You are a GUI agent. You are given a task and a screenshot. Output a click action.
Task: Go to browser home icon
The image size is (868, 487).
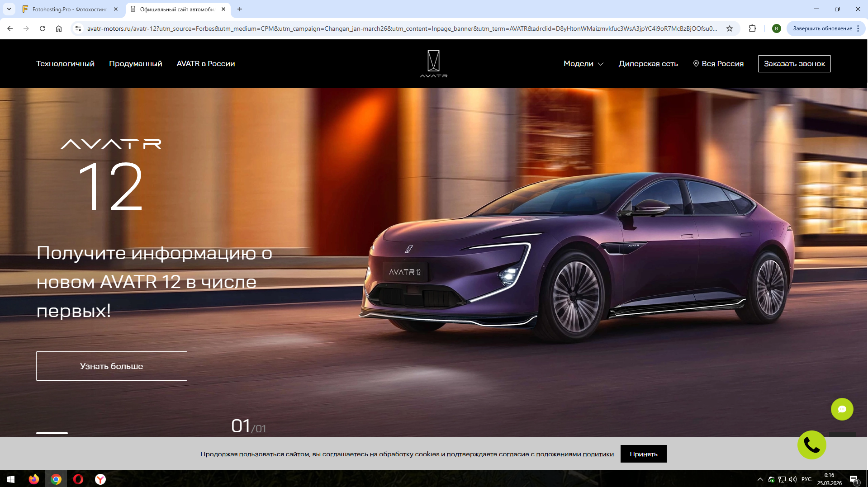[x=59, y=28]
